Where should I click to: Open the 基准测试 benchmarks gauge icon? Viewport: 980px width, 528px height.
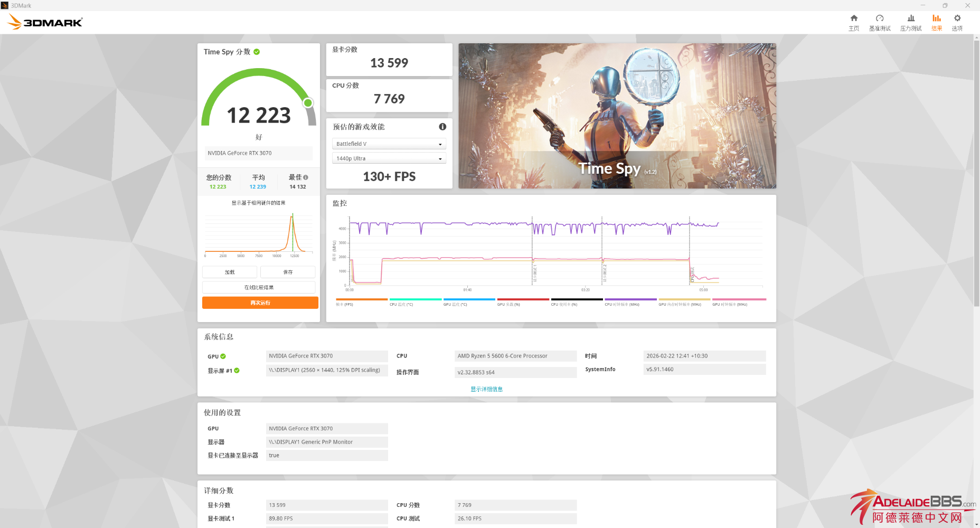879,22
